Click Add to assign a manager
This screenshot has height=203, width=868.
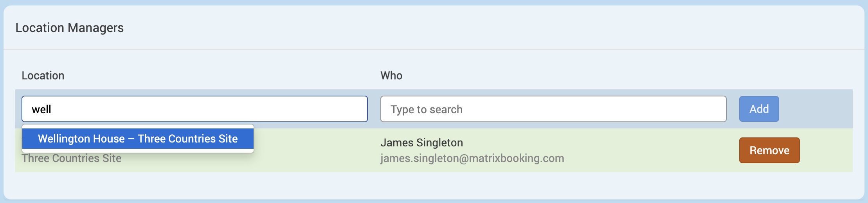[758, 109]
